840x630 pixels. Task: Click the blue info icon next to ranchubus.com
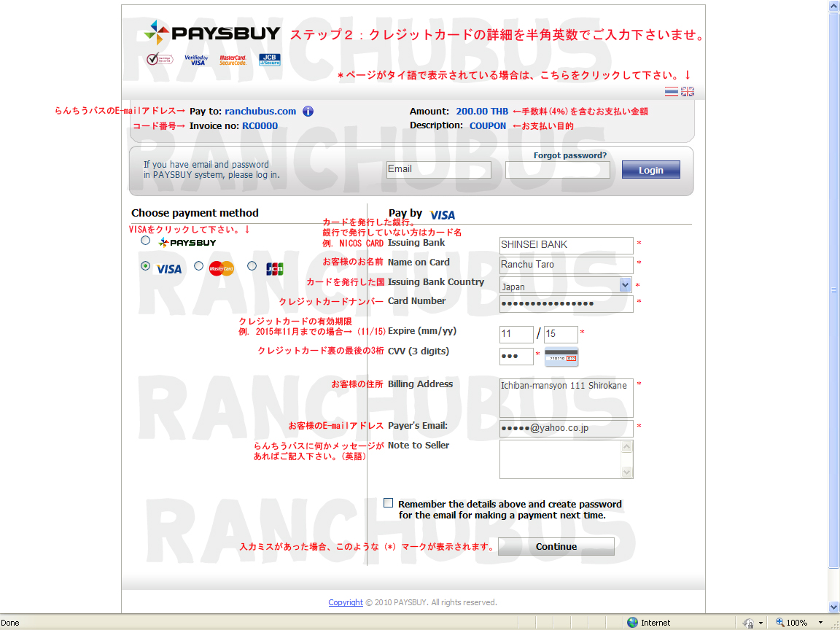coord(308,112)
